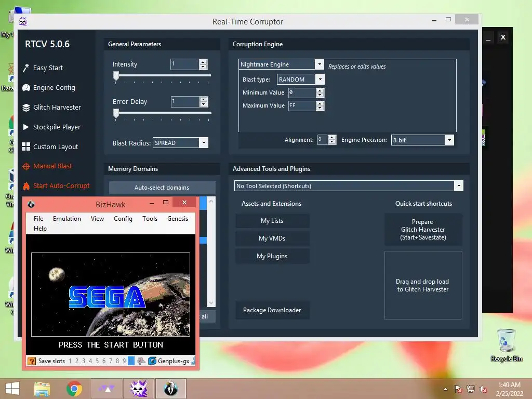
Task: Open BizHawk Config menu
Action: click(x=123, y=219)
